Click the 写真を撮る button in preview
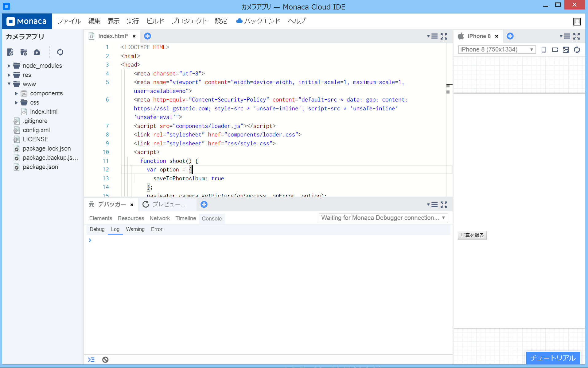Screen dimensions: 588x368 click(x=472, y=235)
